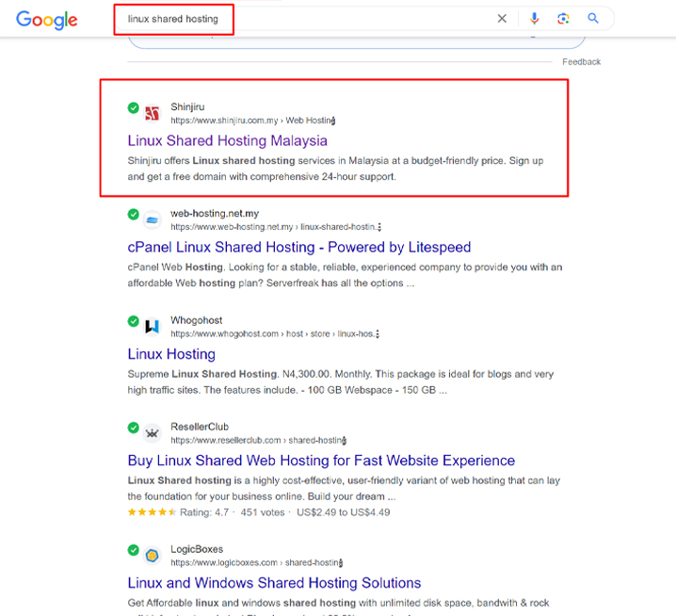Image resolution: width=676 pixels, height=616 pixels.
Task: Click the shinjiru.com.my URL breadcrumb
Action: pyautogui.click(x=251, y=121)
